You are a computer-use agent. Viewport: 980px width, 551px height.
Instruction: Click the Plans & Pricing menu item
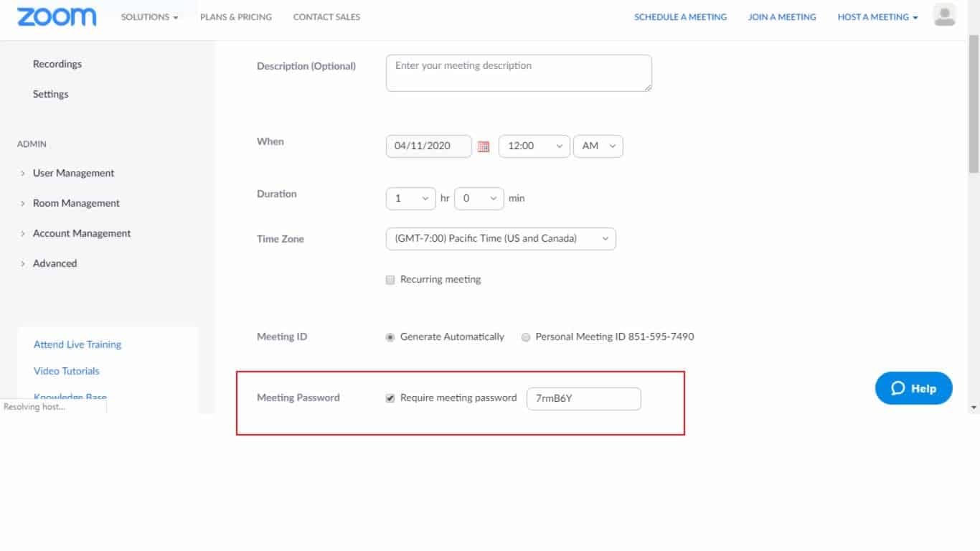(236, 17)
